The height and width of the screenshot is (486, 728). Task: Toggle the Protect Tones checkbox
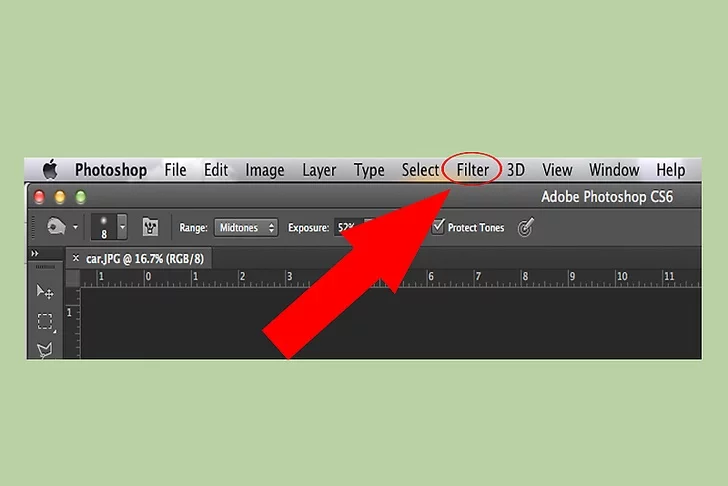[438, 227]
